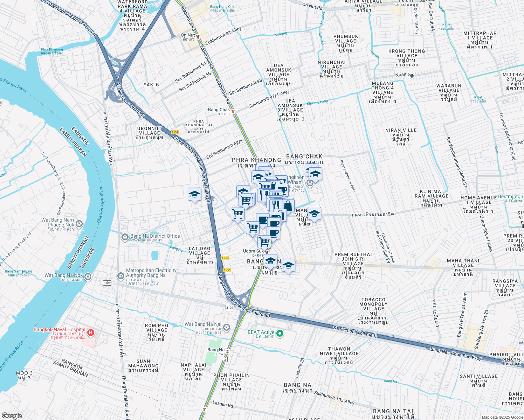Open the flag marker in the Phra Khanong cluster
The image size is (524, 420).
click(270, 174)
